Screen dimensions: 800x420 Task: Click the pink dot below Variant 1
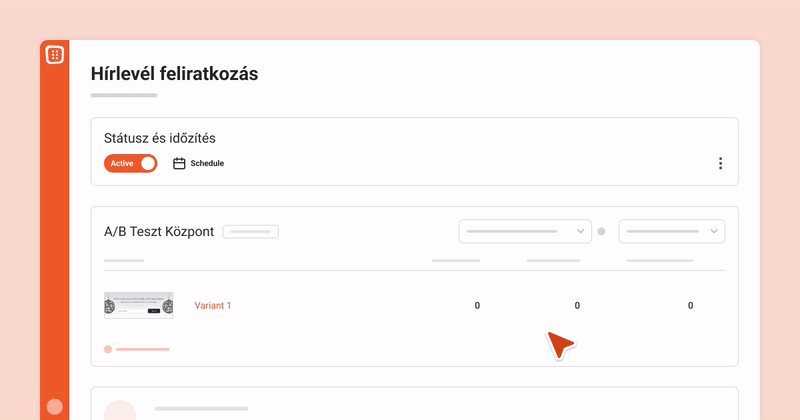108,349
